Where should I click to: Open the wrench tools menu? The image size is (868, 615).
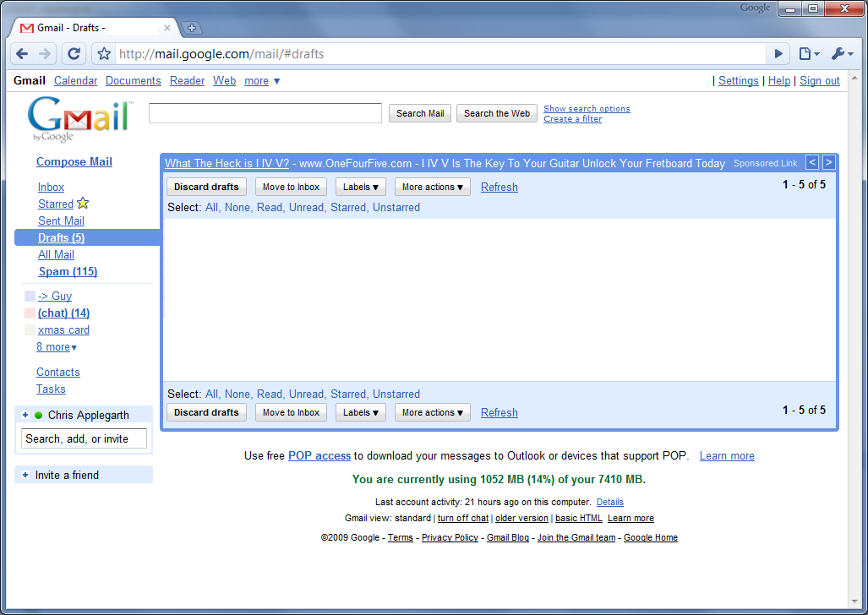(842, 54)
